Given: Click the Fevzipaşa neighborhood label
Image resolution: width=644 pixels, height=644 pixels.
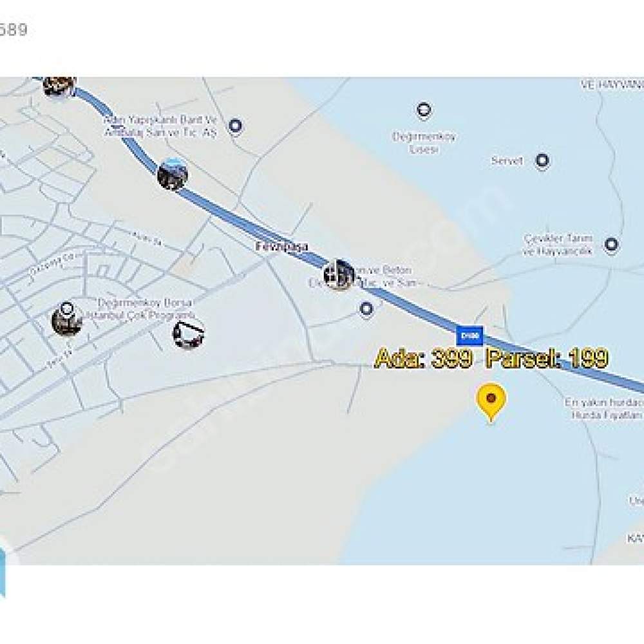Looking at the screenshot, I should click(282, 247).
